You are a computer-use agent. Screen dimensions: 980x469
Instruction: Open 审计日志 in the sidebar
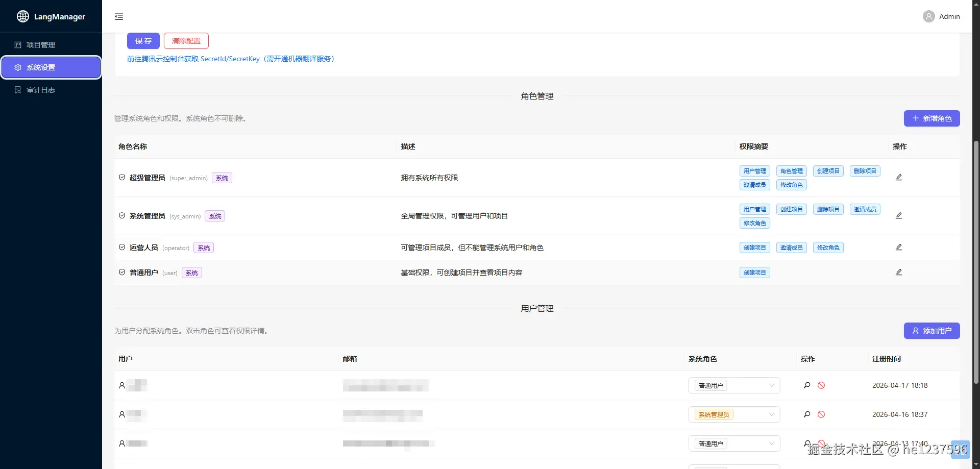click(x=51, y=90)
